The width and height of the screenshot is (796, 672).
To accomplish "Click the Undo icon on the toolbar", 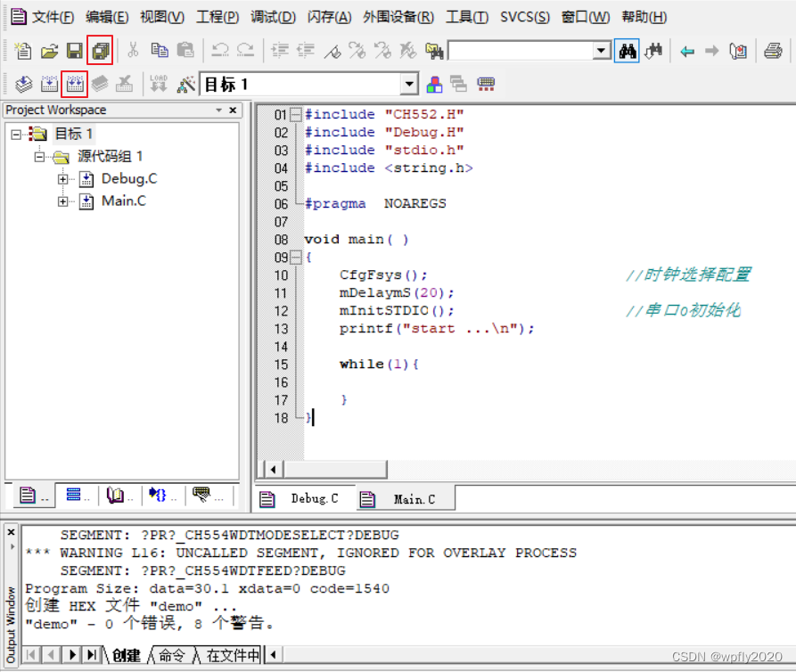I will [220, 51].
